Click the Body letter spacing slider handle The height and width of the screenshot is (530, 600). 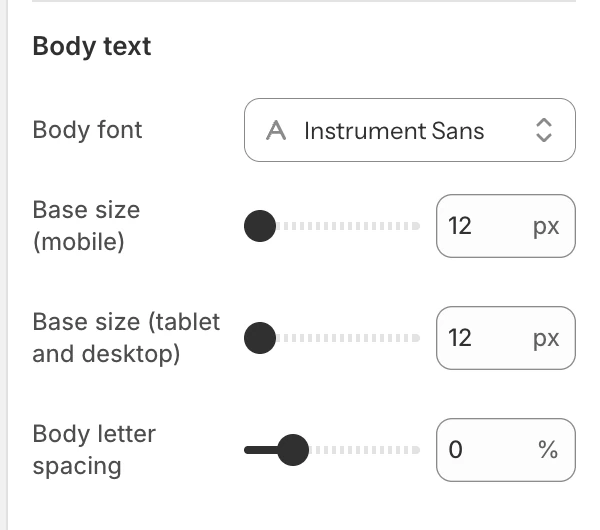pos(293,450)
